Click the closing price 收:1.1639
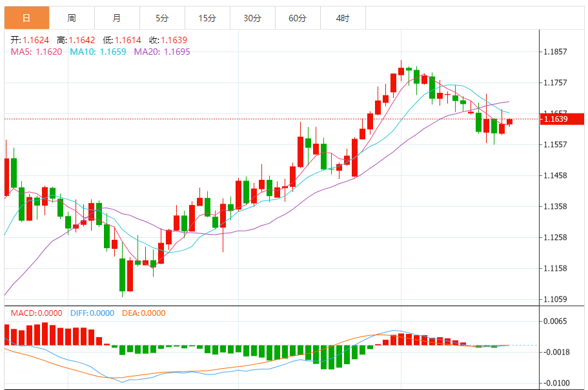The width and height of the screenshot is (588, 390). tap(168, 40)
